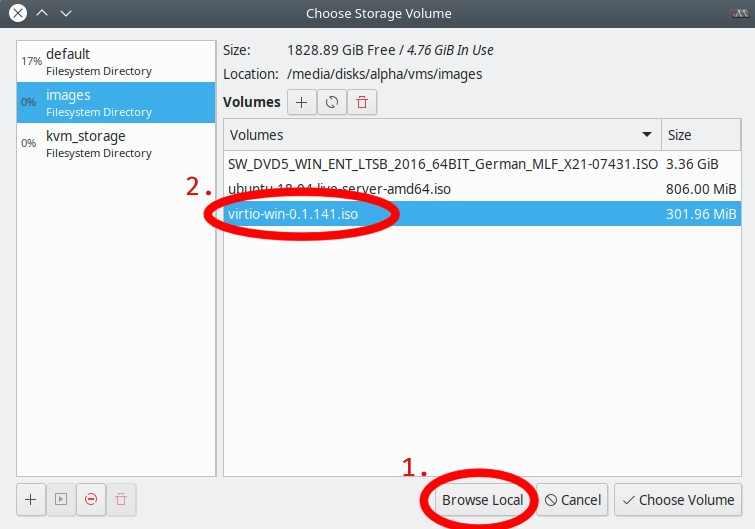755x529 pixels.
Task: Click the 3.36 GiB size cell
Action: tap(692, 164)
